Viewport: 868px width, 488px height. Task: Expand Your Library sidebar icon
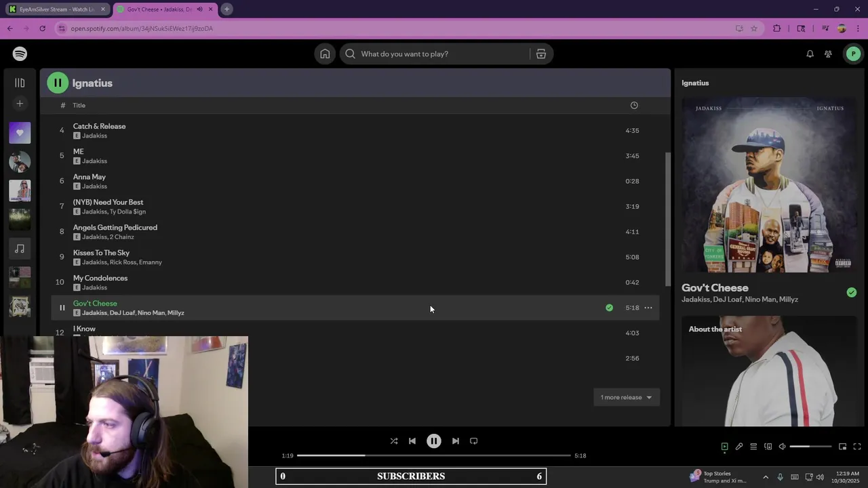click(20, 83)
